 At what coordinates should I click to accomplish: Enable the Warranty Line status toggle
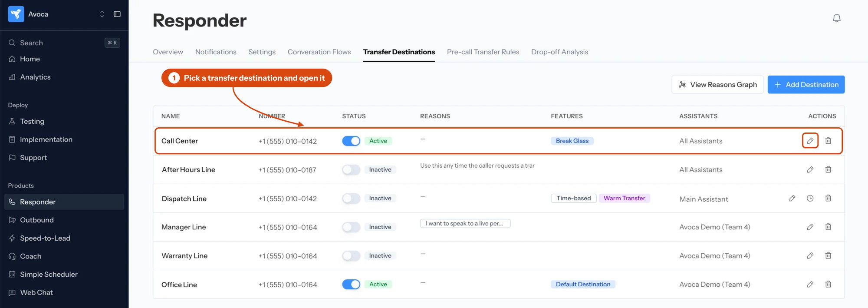(351, 255)
